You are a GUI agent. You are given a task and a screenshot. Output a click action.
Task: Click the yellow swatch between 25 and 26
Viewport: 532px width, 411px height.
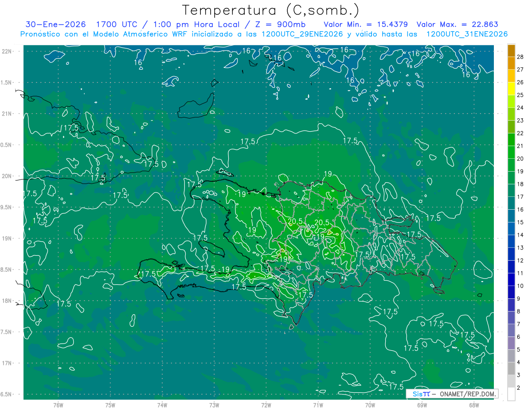tap(511, 89)
